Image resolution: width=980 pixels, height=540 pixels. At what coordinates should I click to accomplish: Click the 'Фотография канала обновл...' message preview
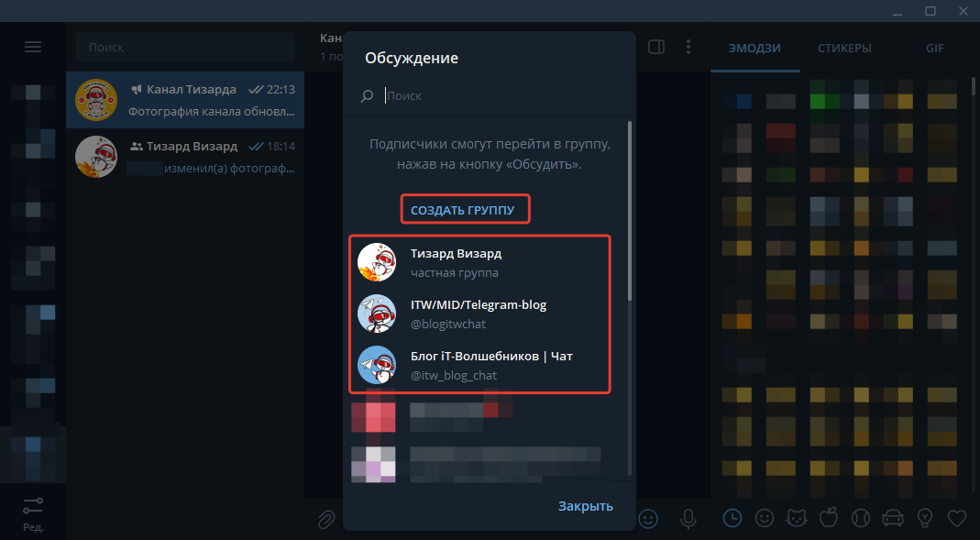pyautogui.click(x=211, y=111)
